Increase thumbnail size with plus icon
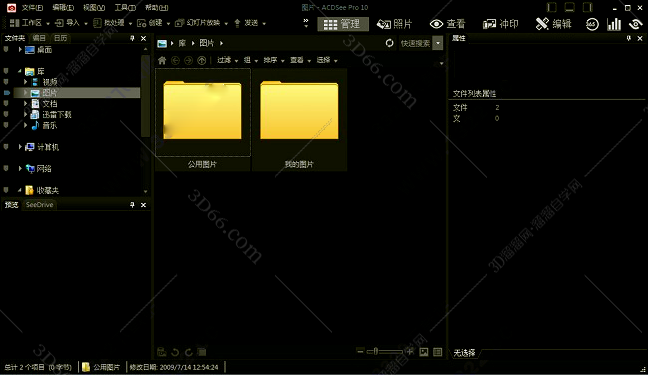Viewport: 648px width, 375px height. (x=410, y=351)
